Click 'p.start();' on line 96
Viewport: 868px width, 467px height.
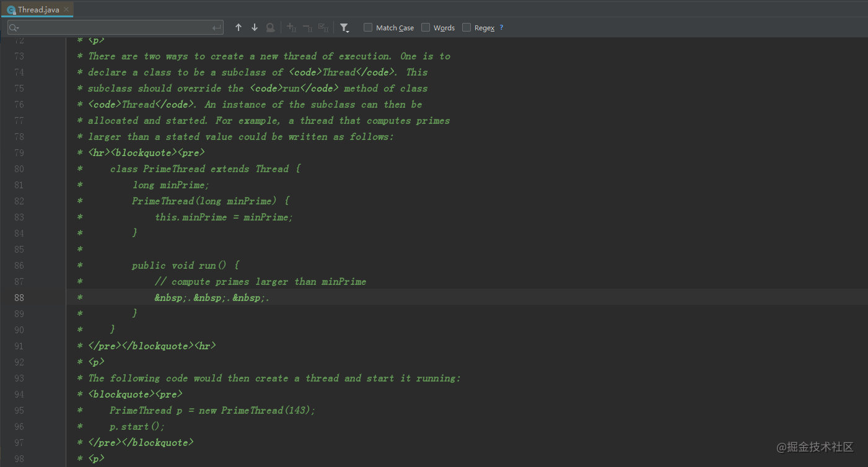138,426
